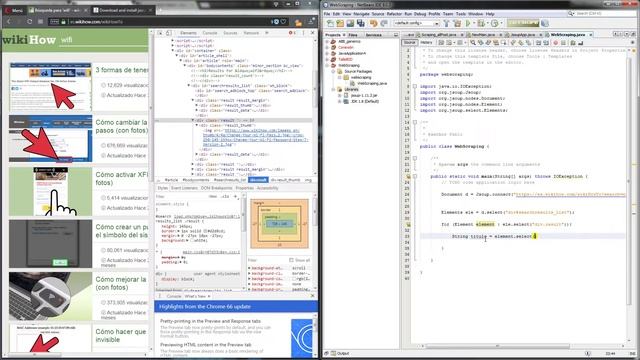Collapse Source Packages node
This screenshot has width=640, height=360.
coord(333,71)
